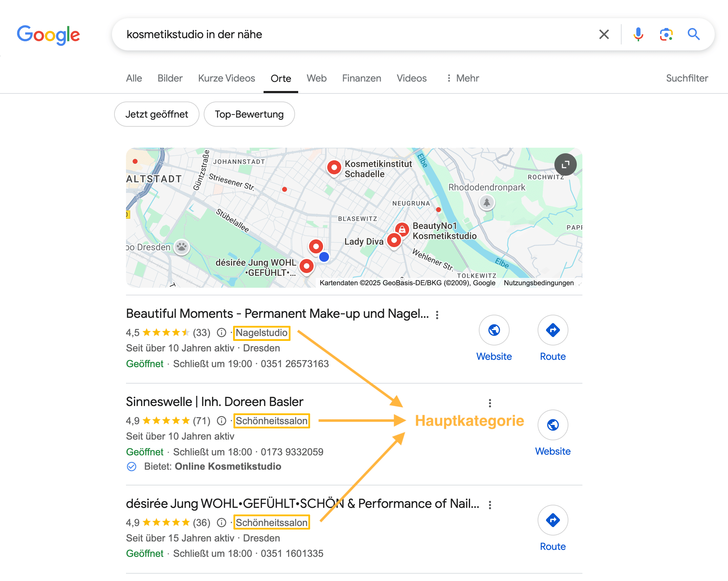The height and width of the screenshot is (581, 728).
Task: Select the Orte tab
Action: tap(281, 78)
